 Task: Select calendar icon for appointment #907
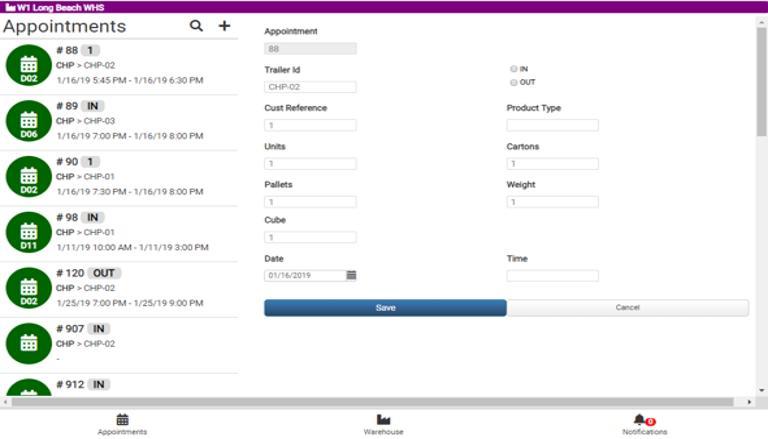click(28, 343)
